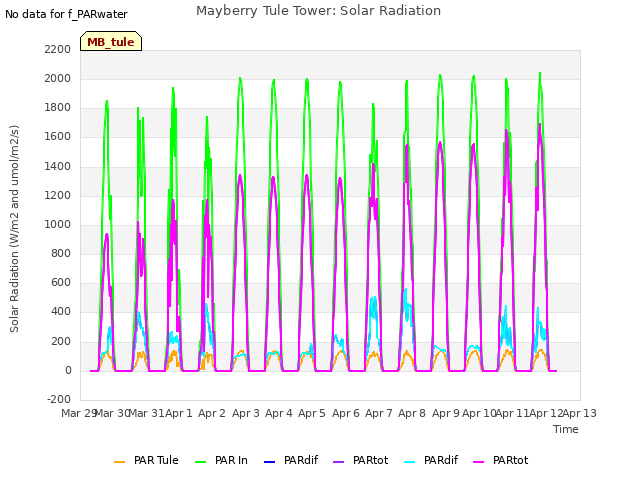Screen dimensions: 640x480
Task: Select the 'PAR Tule' legend label
Action: [156, 460]
